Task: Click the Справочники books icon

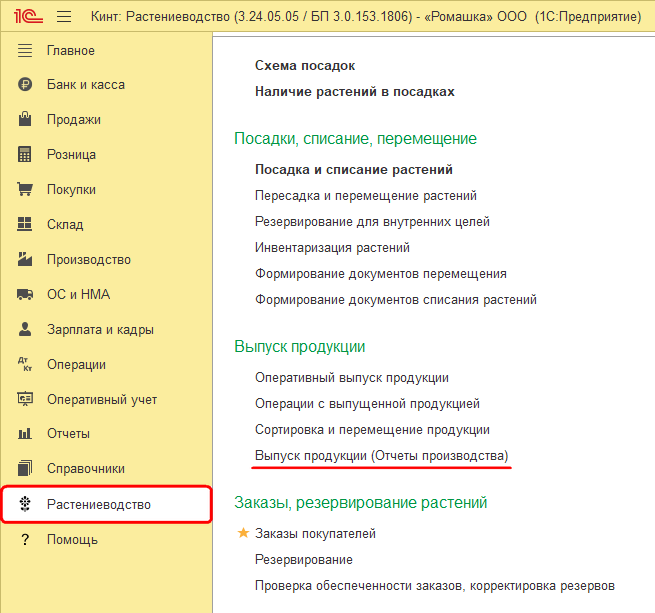Action: coord(25,468)
